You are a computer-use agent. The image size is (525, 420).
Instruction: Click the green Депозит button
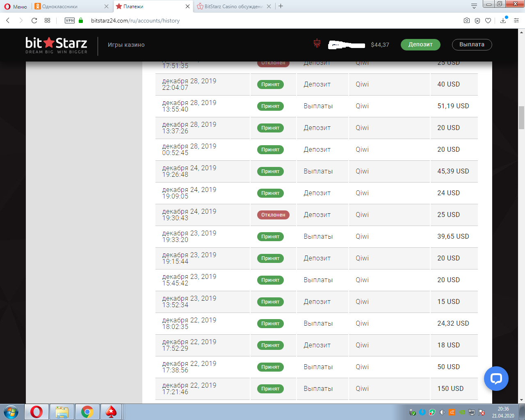tap(420, 45)
